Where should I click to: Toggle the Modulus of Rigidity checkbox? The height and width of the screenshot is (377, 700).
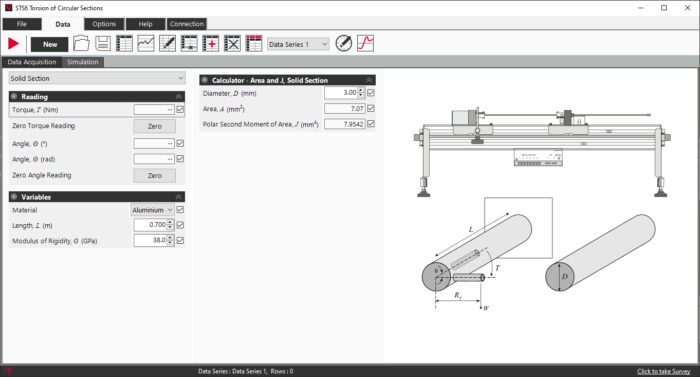[x=180, y=240]
